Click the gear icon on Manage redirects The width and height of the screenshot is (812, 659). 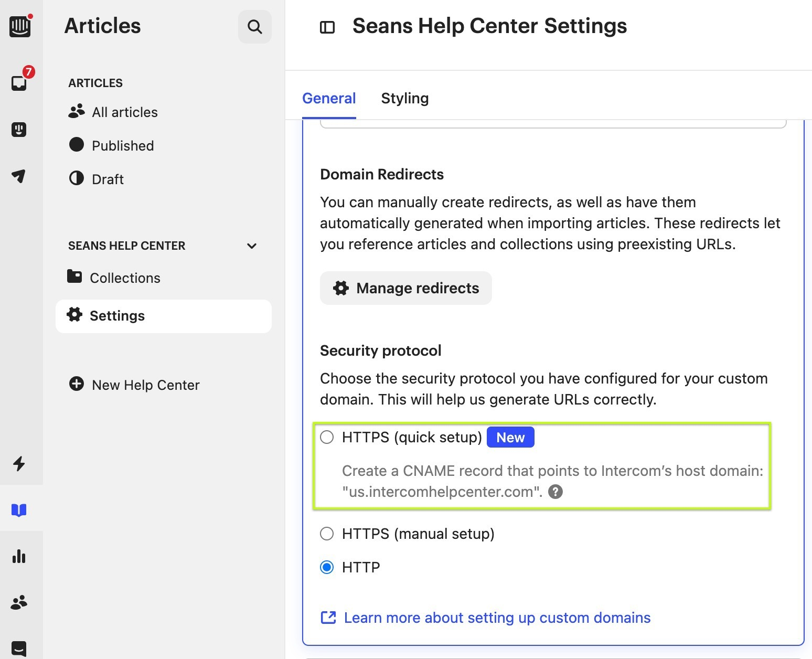[x=341, y=288]
